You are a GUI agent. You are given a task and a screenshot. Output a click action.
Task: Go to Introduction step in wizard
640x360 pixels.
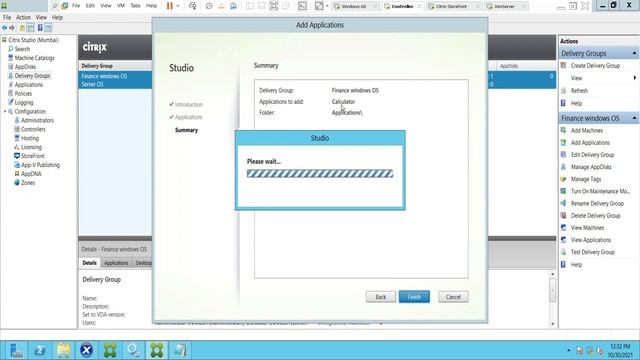click(189, 104)
